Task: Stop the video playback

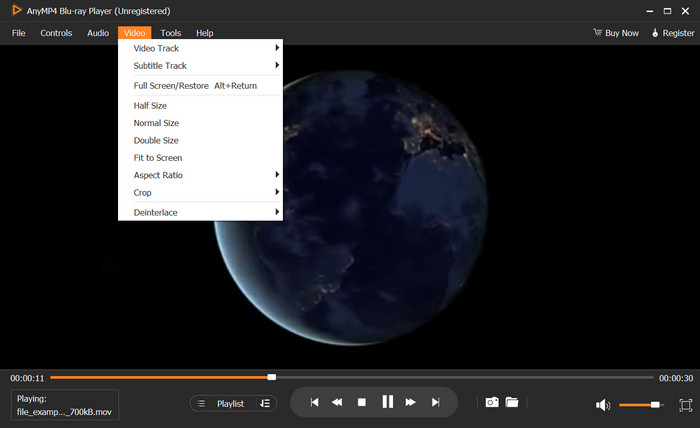Action: [362, 403]
